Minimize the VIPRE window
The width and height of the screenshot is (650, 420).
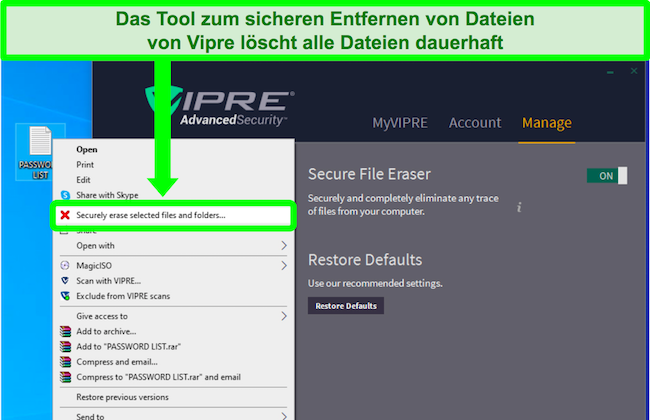[x=610, y=72]
